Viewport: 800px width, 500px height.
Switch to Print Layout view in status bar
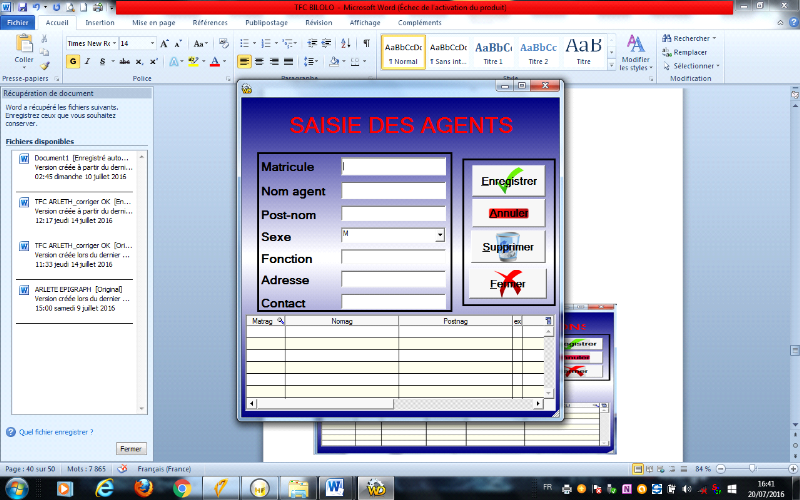click(637, 468)
